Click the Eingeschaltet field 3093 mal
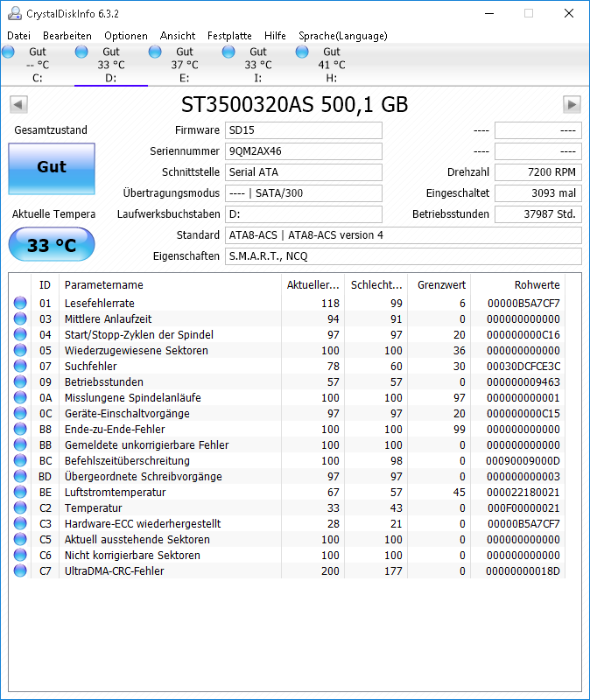 (x=538, y=193)
